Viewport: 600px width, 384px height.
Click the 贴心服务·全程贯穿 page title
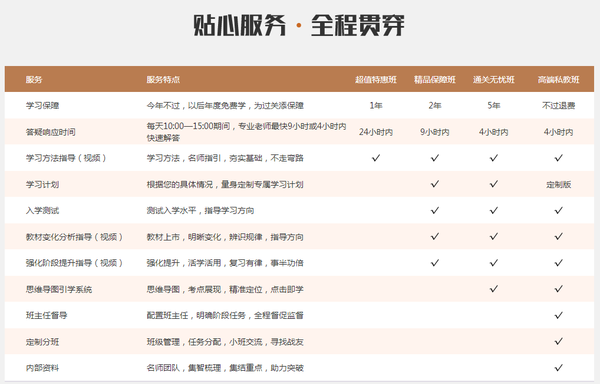tap(298, 25)
